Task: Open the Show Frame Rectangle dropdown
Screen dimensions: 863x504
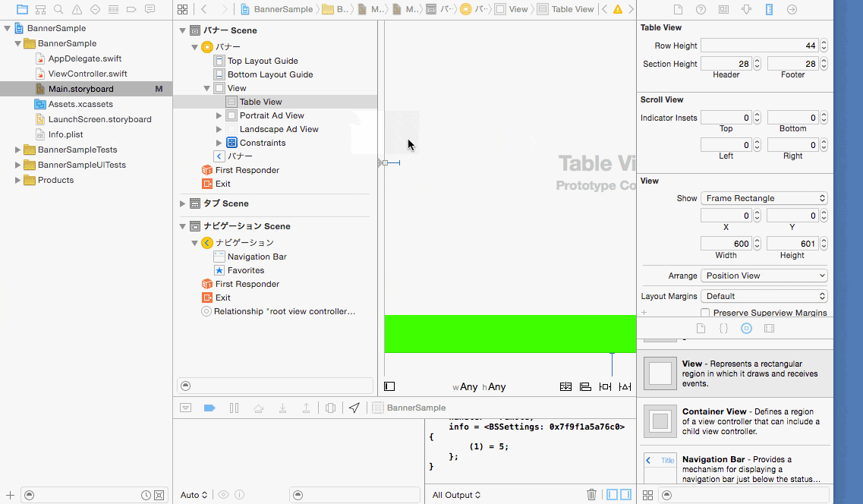Action: (764, 198)
